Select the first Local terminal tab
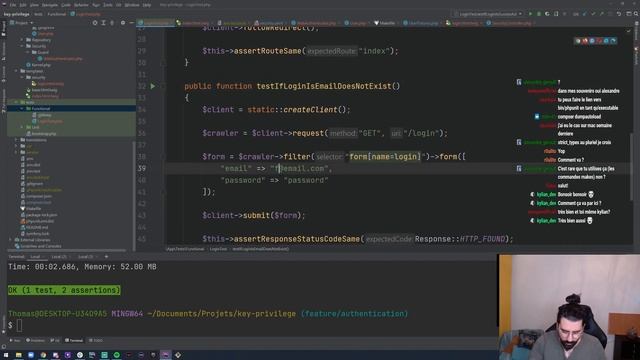The image size is (640, 360). [x=36, y=257]
